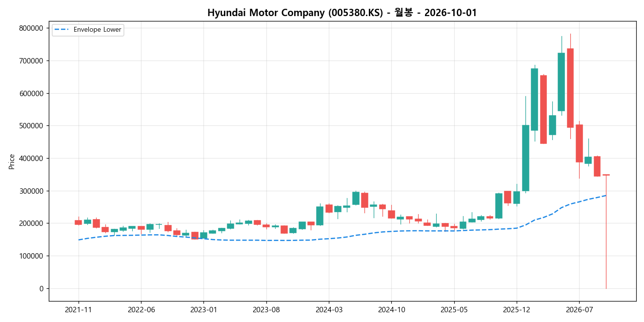Click the 600000 y-axis tick label
Viewport: 644px width, 322px height.
(x=31, y=93)
